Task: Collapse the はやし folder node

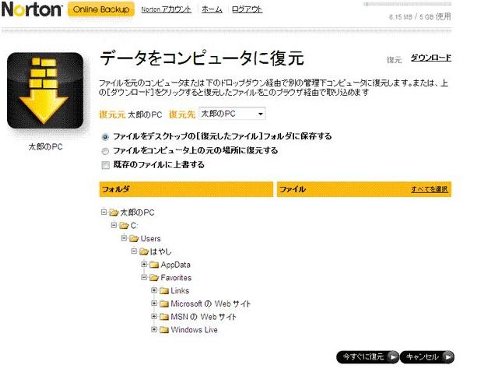Action: pos(134,251)
